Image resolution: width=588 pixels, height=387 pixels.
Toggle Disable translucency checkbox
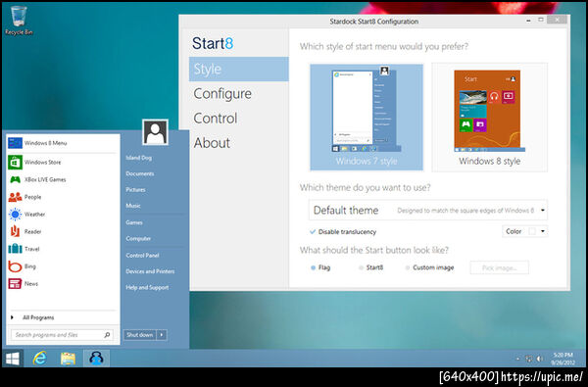point(313,232)
